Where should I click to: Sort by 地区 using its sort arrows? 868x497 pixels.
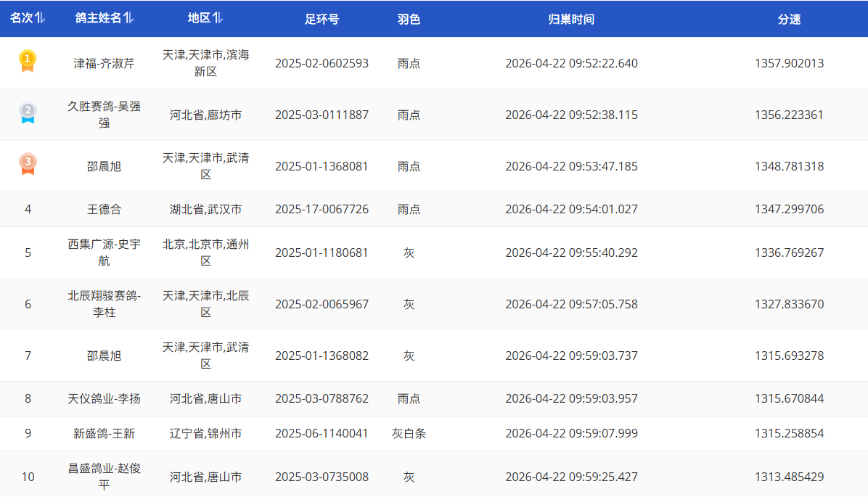[x=218, y=18]
